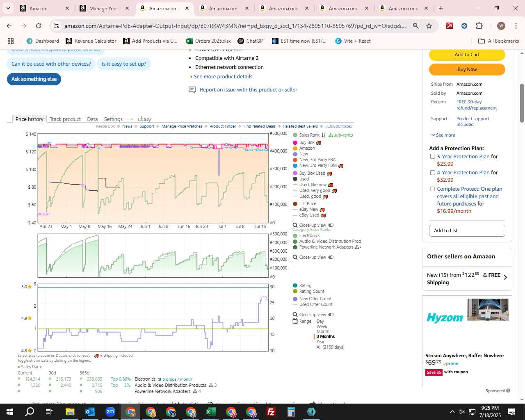Screen dimensions: 525x420
Task: Click the Add to List button
Action: [x=467, y=231]
